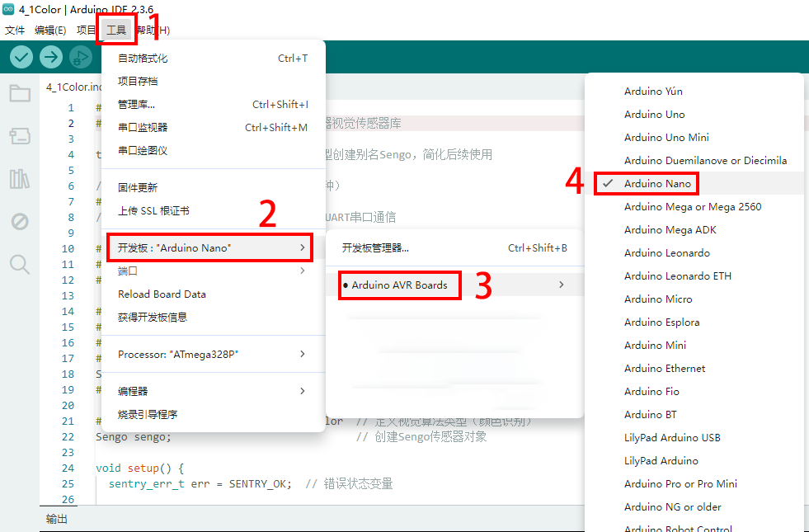Open the 项目 menu
Viewport: 809px width, 532px height.
(86, 31)
